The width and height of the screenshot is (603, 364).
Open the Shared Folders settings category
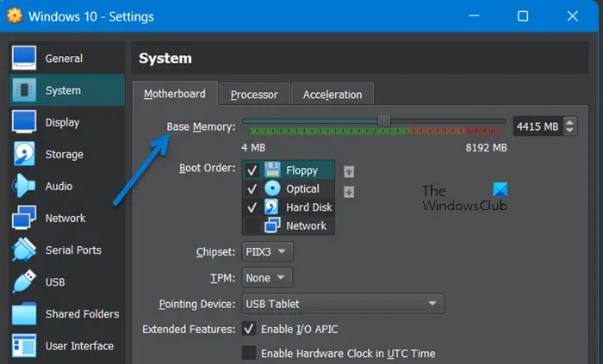coord(67,314)
